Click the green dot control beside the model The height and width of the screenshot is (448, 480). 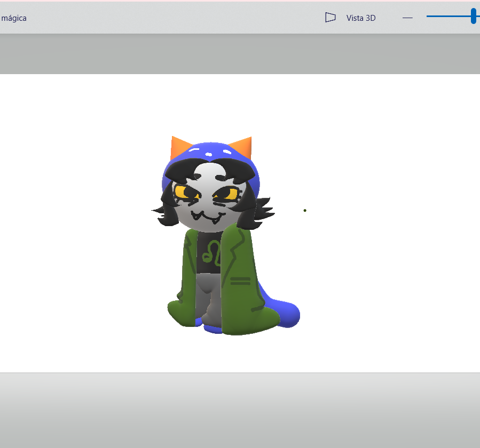coord(305,210)
